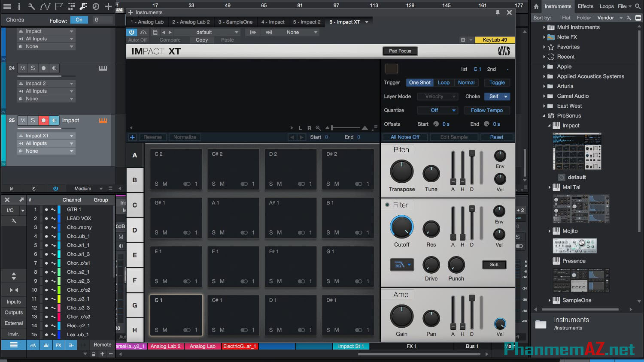Select the C1 pad in the pad grid
The width and height of the screenshot is (644, 362).
(x=176, y=314)
